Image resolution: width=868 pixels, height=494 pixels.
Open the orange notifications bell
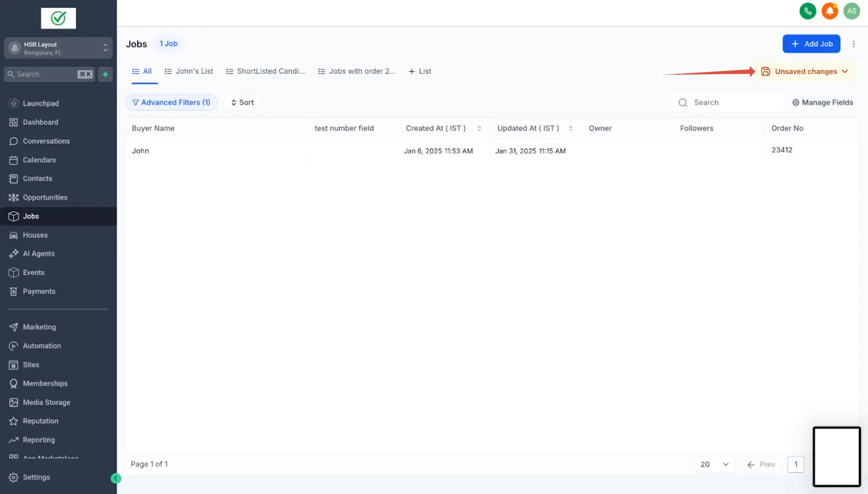pyautogui.click(x=830, y=11)
